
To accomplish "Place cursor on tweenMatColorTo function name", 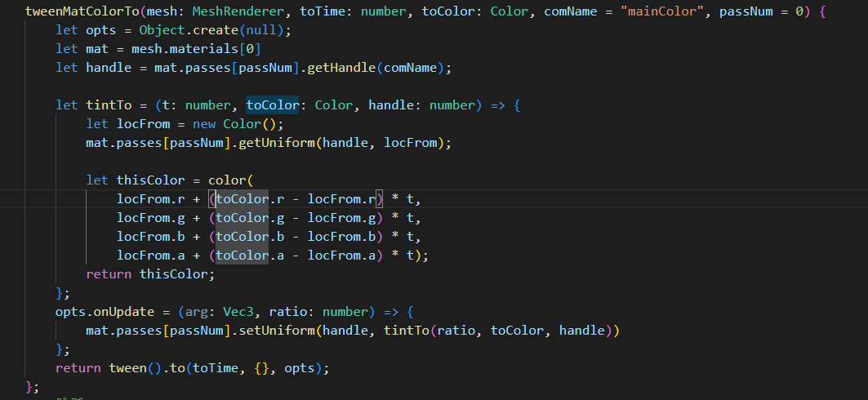I will coord(82,11).
